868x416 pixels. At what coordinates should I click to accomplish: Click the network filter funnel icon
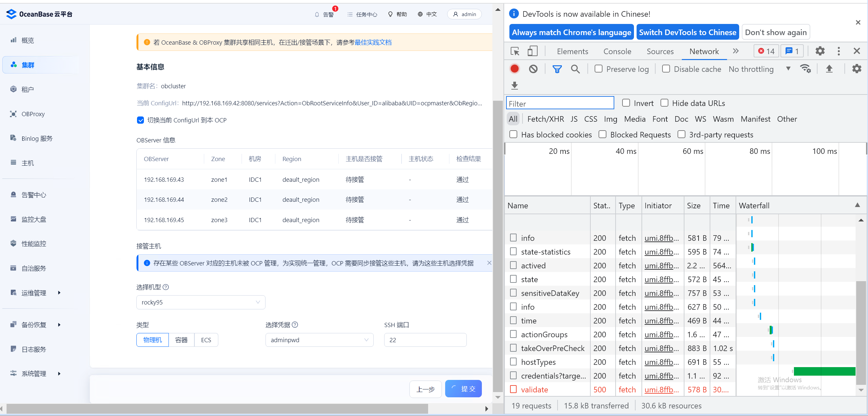pyautogui.click(x=557, y=69)
